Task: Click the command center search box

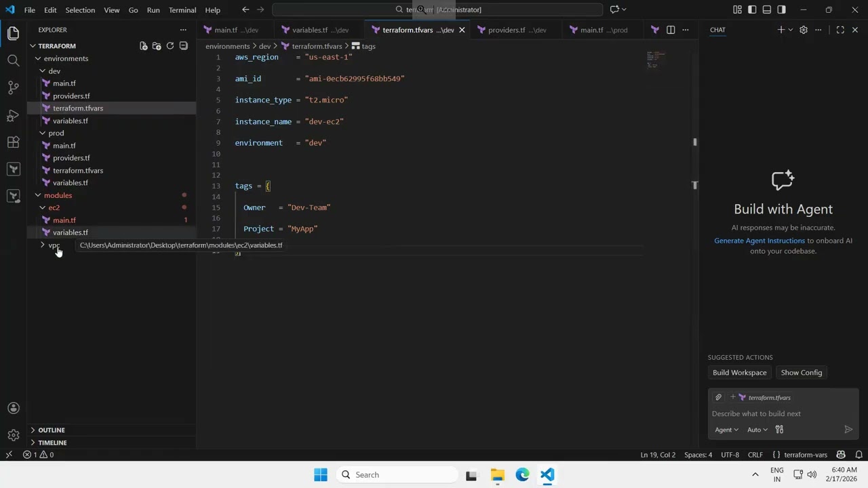Action: pos(437,9)
